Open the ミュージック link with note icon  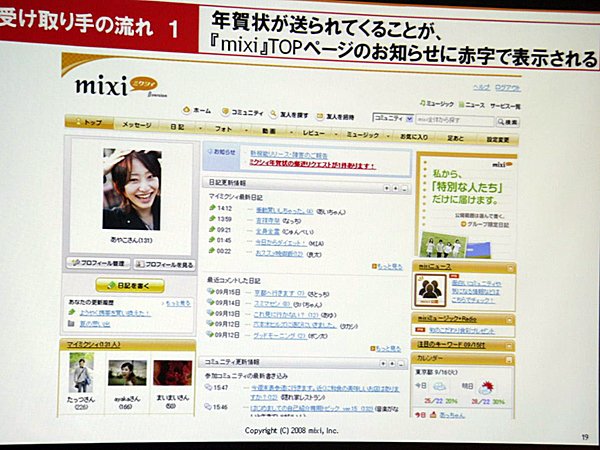tap(437, 103)
